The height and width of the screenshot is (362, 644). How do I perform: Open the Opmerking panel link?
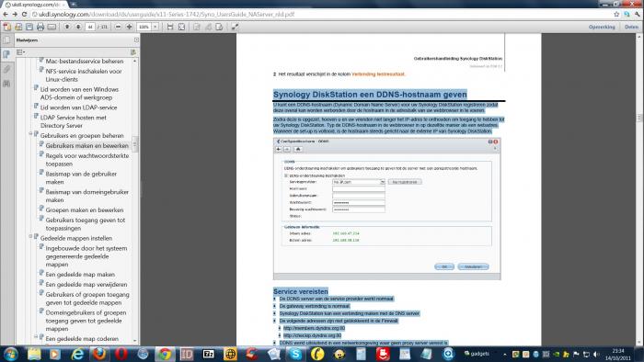point(602,27)
